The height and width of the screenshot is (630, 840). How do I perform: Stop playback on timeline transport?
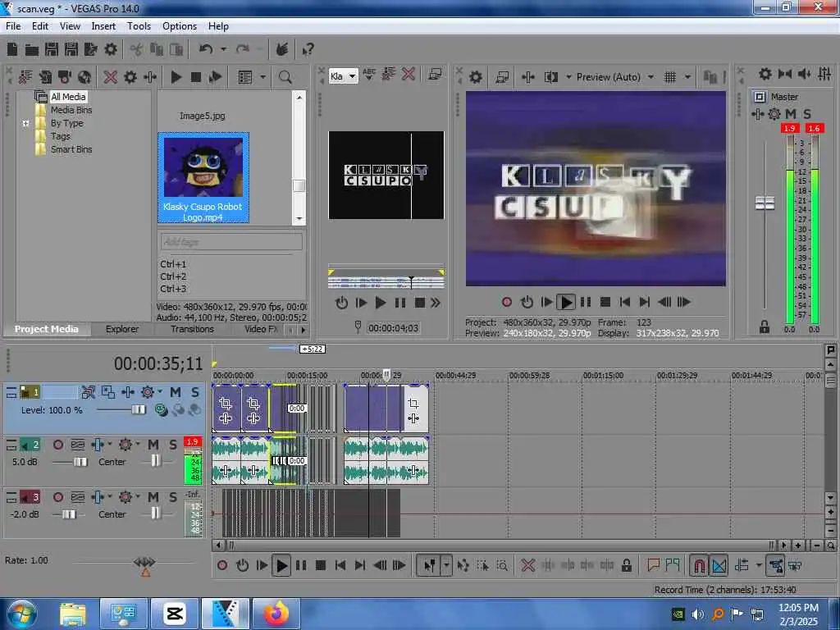321,565
